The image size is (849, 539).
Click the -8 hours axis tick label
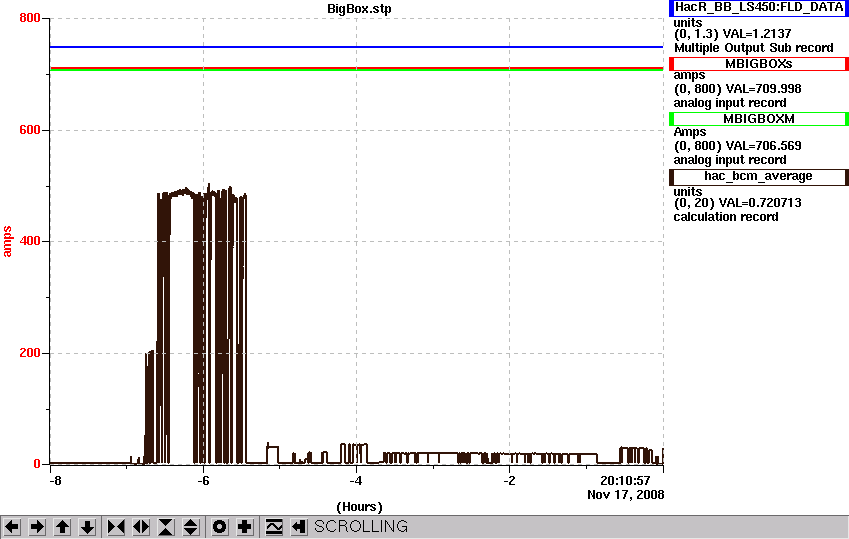tap(55, 481)
